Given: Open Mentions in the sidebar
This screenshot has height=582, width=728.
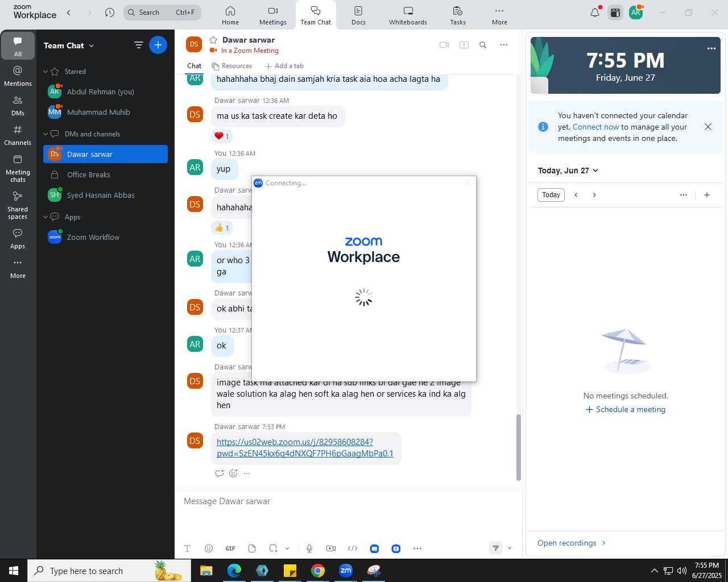Looking at the screenshot, I should 18,76.
